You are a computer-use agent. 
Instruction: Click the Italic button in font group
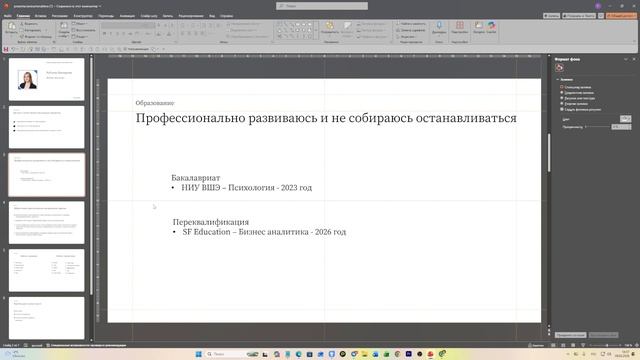click(x=111, y=33)
